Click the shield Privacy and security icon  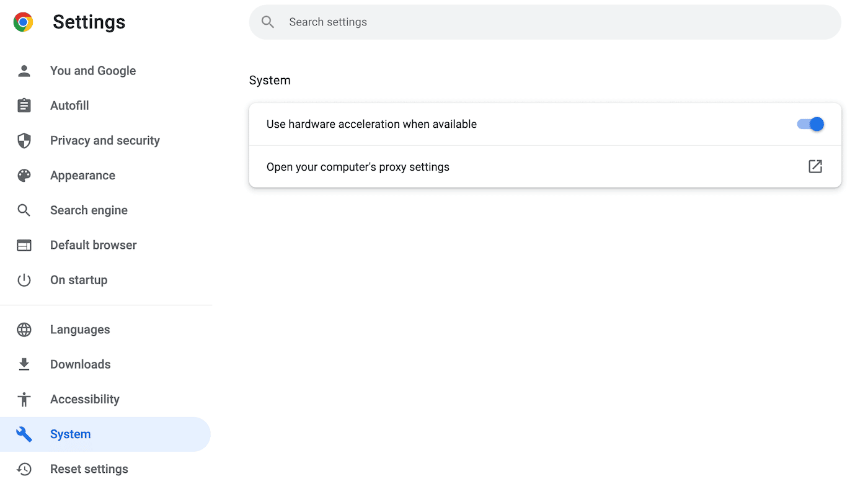click(x=24, y=141)
